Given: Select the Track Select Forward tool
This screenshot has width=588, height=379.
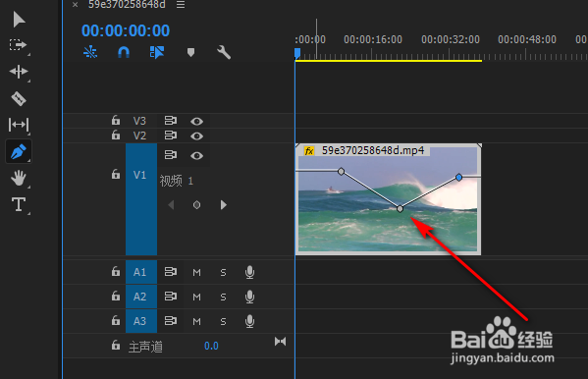Looking at the screenshot, I should (x=18, y=45).
